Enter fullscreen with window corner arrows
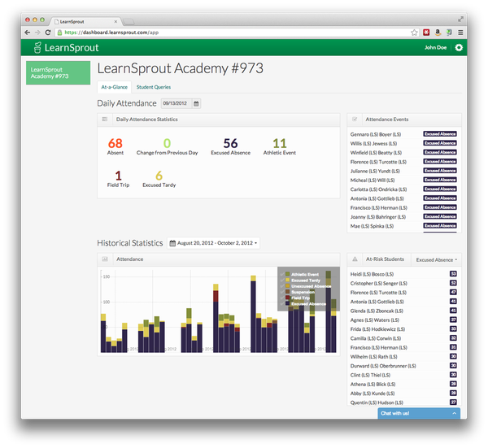Viewport: 488px width, 448px height. [460, 20]
